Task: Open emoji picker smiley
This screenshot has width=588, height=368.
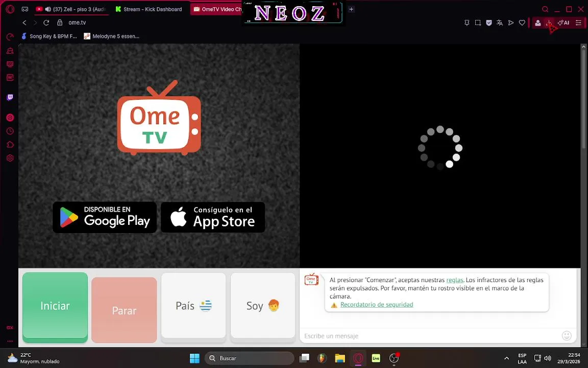Action: 567,335
